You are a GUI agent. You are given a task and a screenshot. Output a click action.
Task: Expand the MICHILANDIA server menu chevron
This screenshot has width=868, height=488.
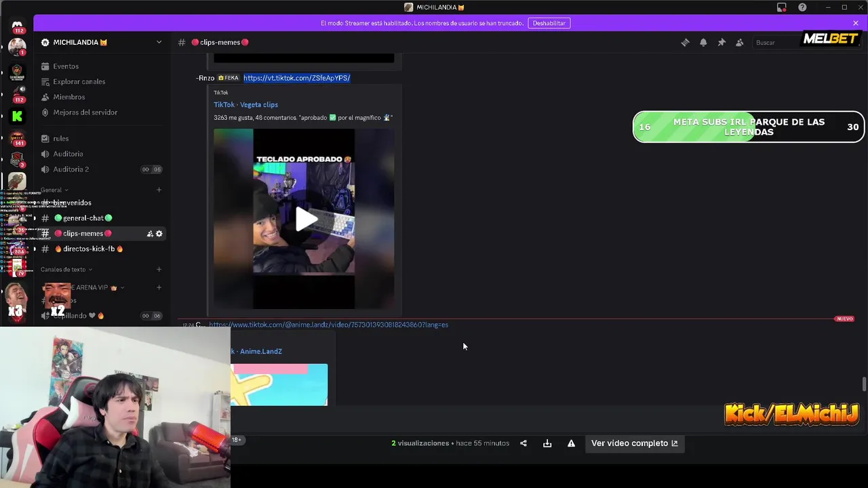pyautogui.click(x=159, y=42)
